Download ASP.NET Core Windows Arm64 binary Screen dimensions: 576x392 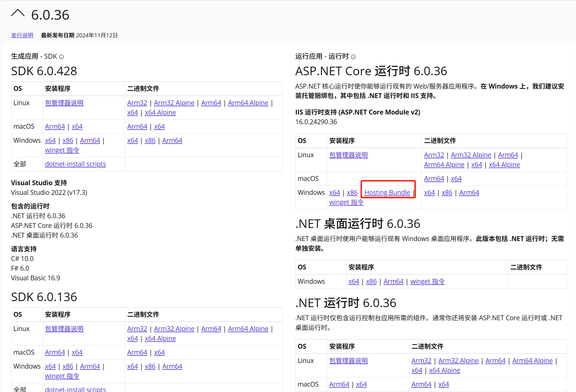pos(469,193)
